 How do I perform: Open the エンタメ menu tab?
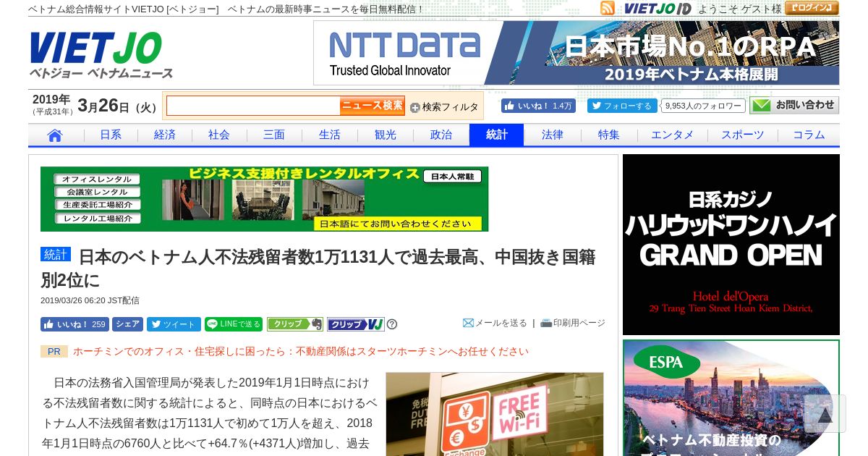tap(673, 135)
